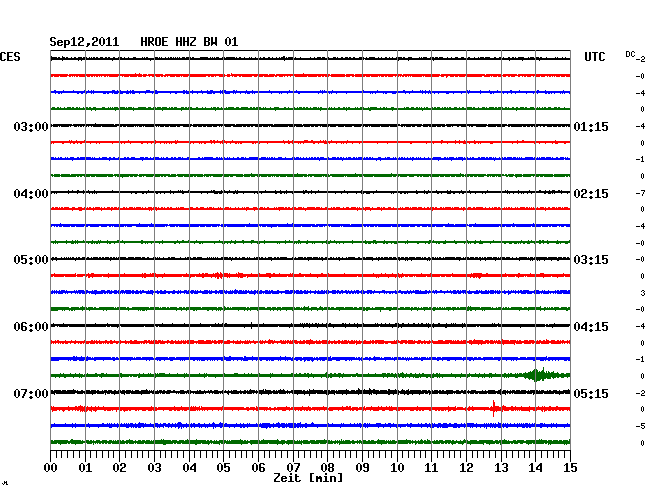Screen dimensions: 650x494
Task: Click the date label Sep12,2011
Action: (84, 42)
